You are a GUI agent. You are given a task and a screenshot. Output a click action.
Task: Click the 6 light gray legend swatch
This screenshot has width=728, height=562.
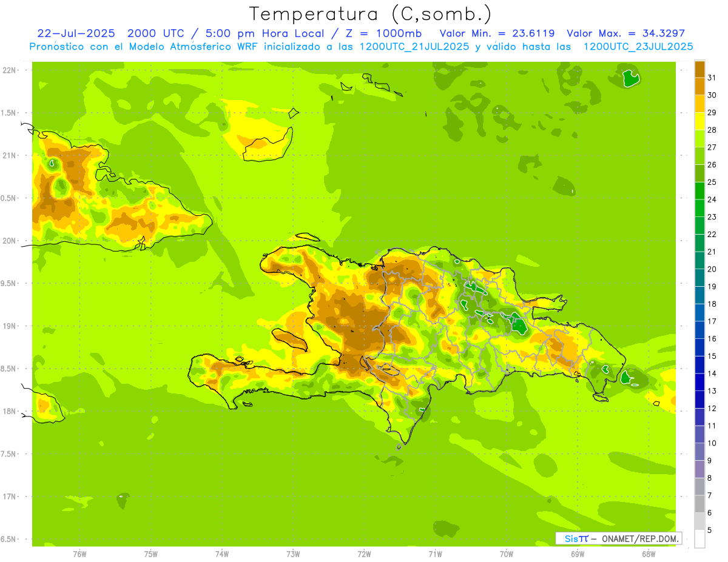(699, 504)
